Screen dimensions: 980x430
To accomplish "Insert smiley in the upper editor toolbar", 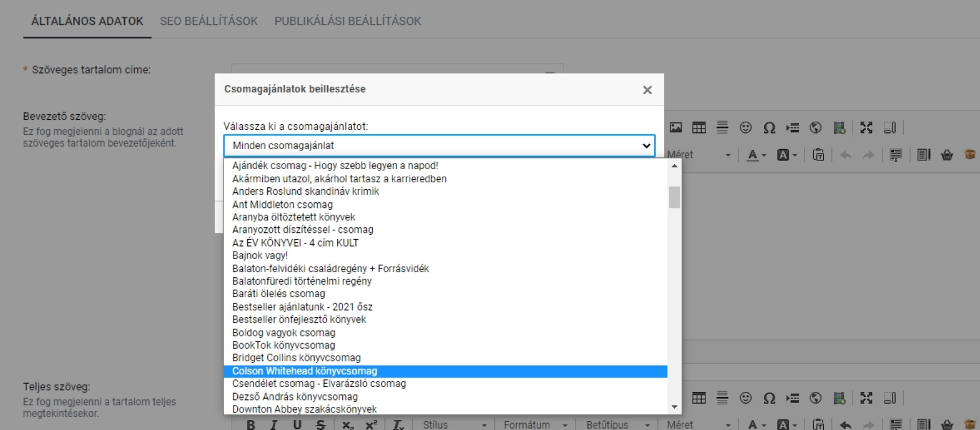I will click(x=745, y=127).
